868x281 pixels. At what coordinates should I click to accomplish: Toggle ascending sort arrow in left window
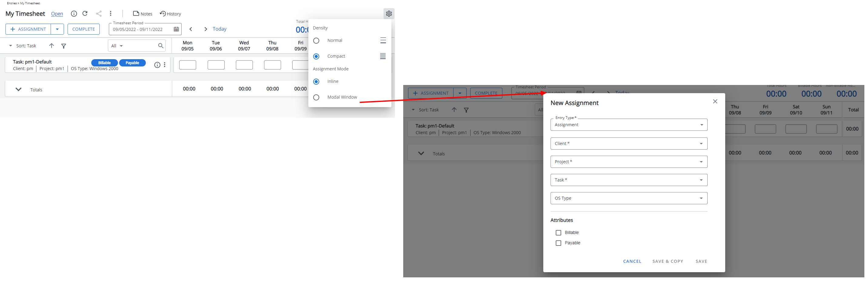click(x=51, y=46)
